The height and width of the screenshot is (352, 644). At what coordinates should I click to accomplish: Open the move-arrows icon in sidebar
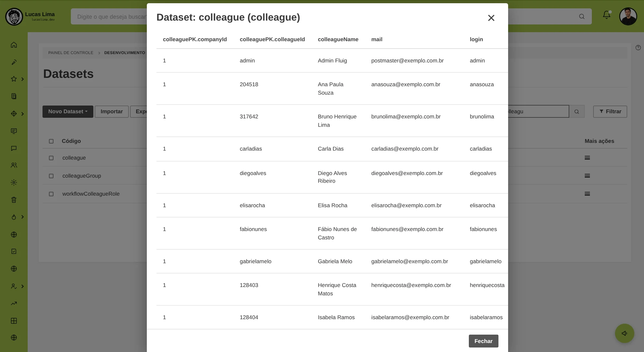[x=14, y=114]
